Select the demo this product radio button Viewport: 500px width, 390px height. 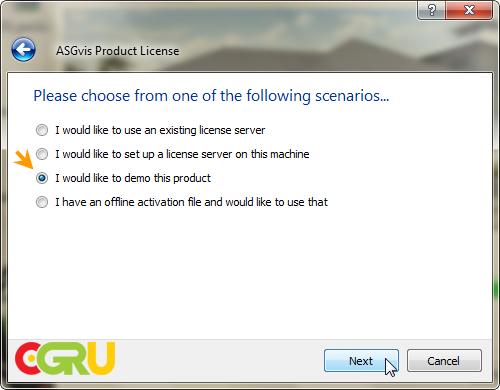(x=42, y=178)
